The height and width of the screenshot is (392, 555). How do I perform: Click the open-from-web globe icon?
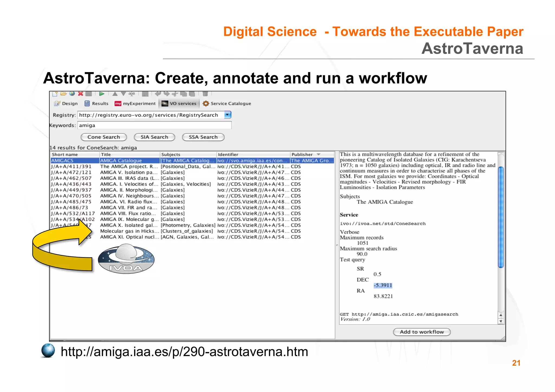(x=72, y=93)
